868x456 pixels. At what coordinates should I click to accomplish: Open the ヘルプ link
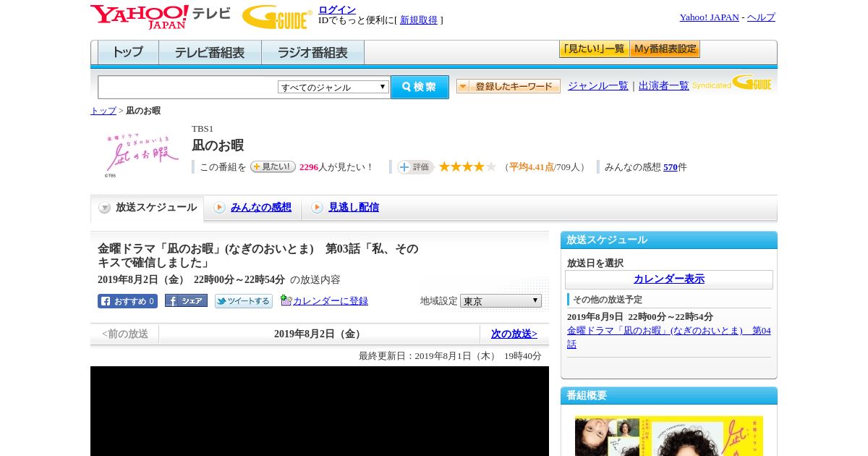761,17
